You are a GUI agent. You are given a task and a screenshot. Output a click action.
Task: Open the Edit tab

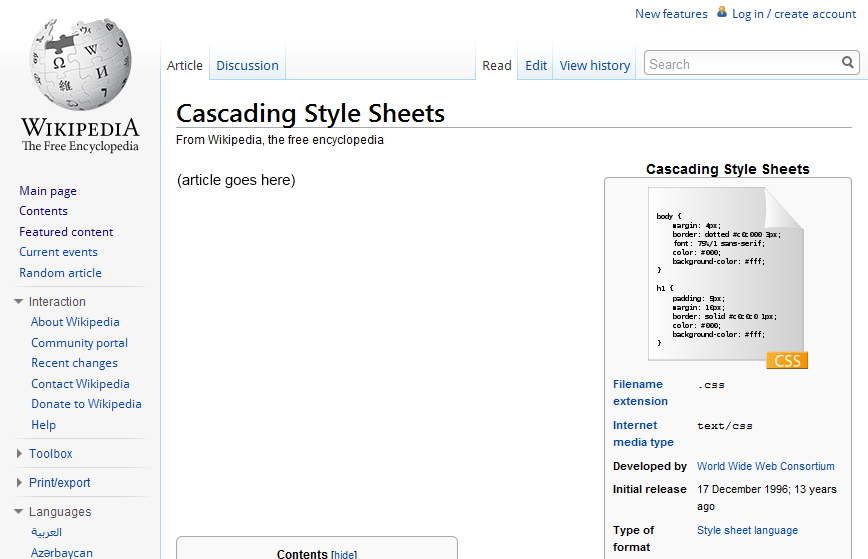[536, 65]
